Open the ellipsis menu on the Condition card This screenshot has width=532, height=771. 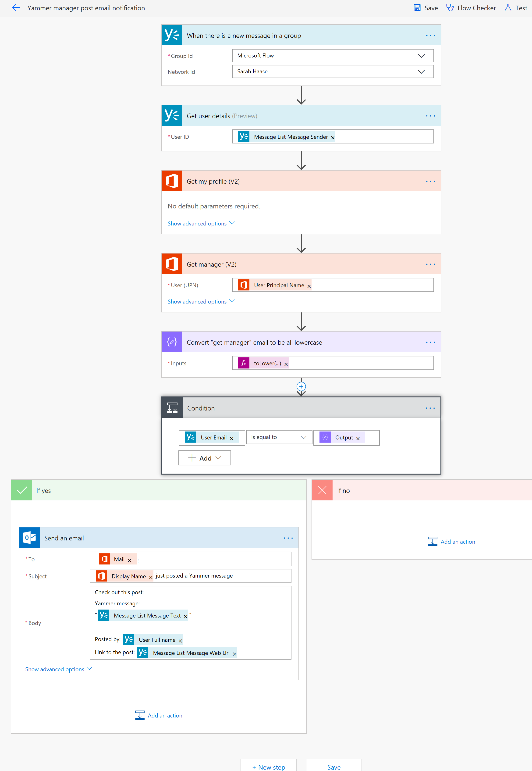pos(430,408)
